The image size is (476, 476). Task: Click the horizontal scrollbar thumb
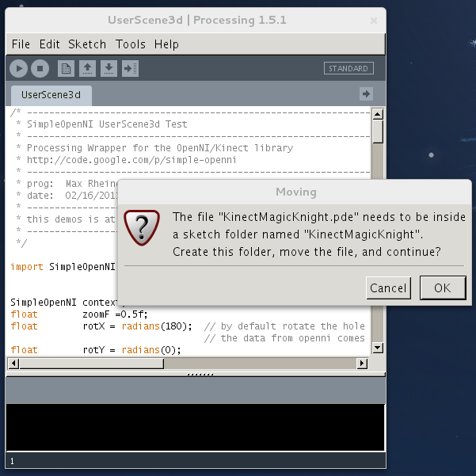pos(92,363)
